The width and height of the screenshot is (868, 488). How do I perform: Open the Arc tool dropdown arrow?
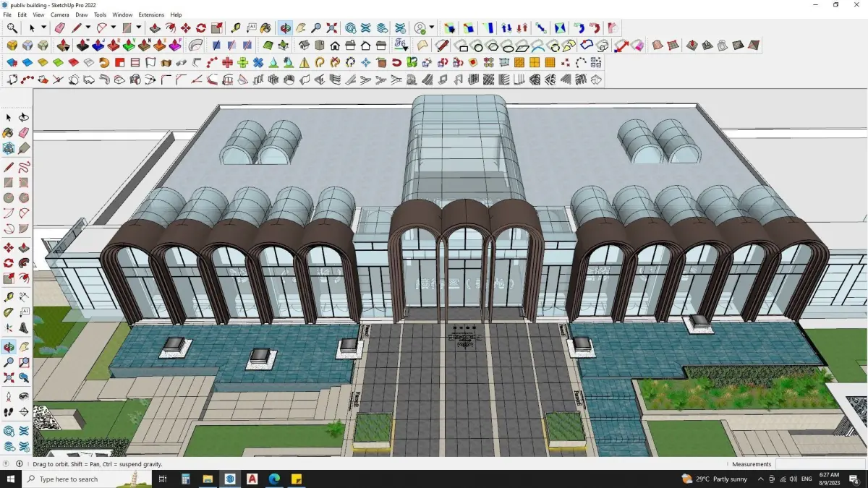coord(114,28)
